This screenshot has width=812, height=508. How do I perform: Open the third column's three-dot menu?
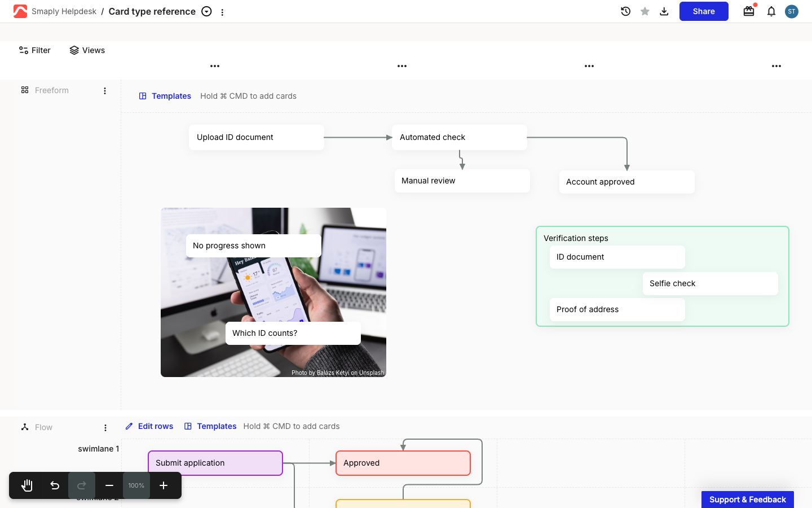(589, 66)
